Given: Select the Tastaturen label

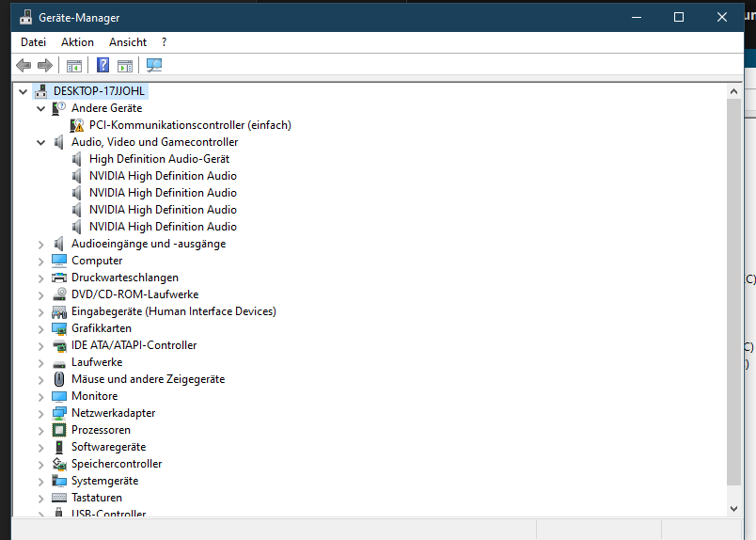Looking at the screenshot, I should (97, 498).
